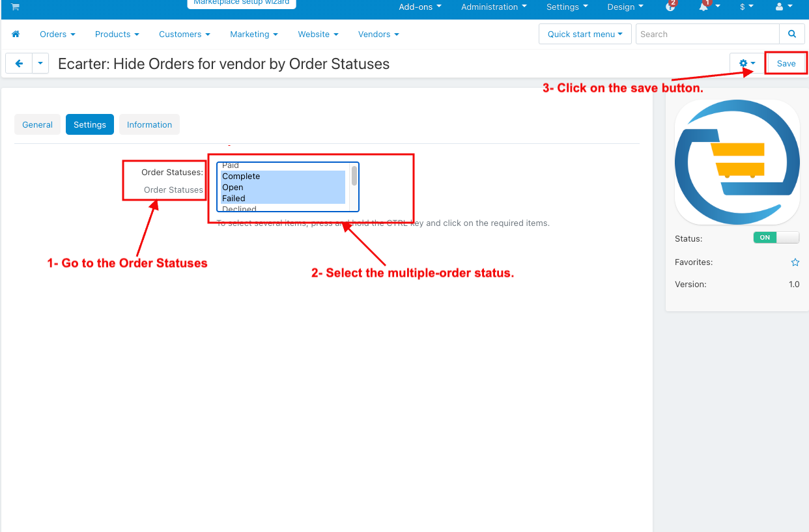This screenshot has height=532, width=809.
Task: Open the caret dropdown next to back arrow
Action: (x=40, y=63)
